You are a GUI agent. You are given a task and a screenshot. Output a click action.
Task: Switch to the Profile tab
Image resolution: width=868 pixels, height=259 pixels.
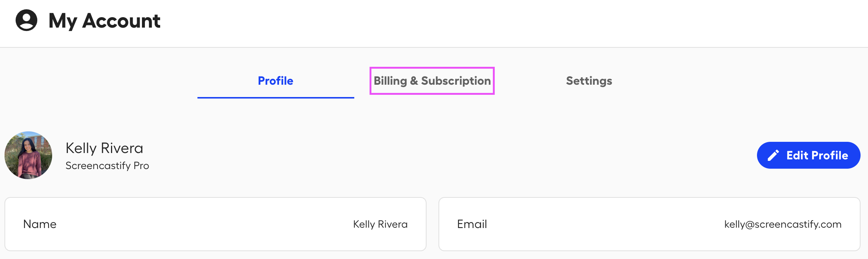276,81
